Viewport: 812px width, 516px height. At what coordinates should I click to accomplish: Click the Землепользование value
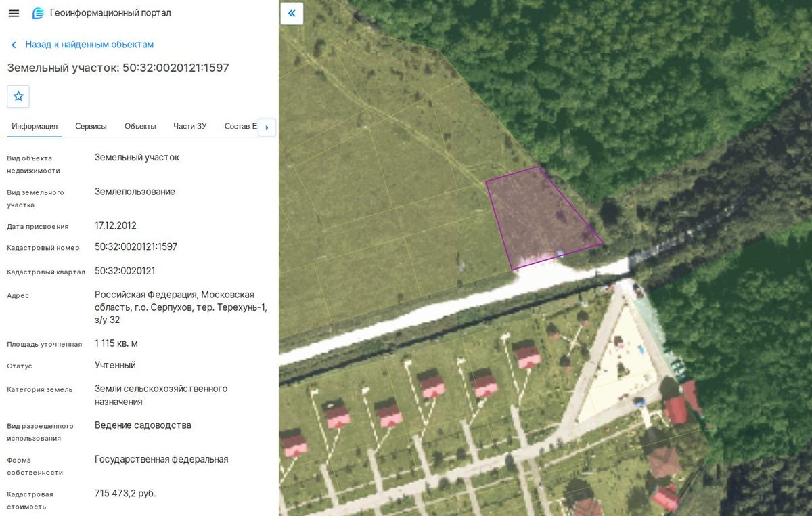click(135, 192)
